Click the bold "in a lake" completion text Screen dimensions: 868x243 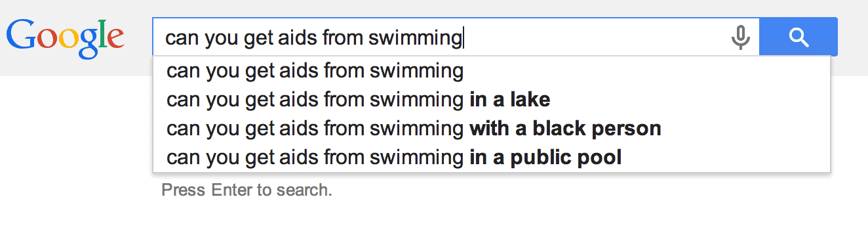click(509, 99)
